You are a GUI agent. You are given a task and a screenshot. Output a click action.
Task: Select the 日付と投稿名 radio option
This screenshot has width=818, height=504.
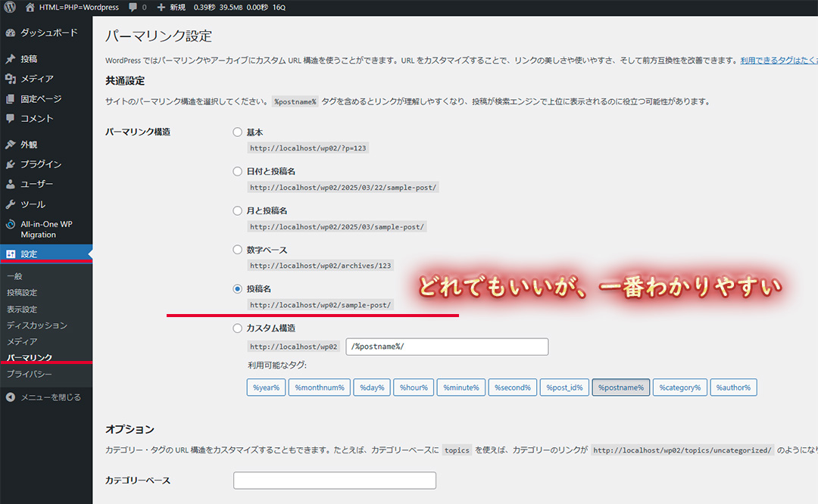pyautogui.click(x=238, y=172)
